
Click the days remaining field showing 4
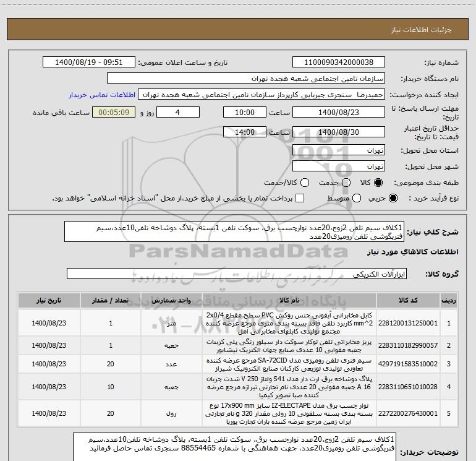coord(177,112)
